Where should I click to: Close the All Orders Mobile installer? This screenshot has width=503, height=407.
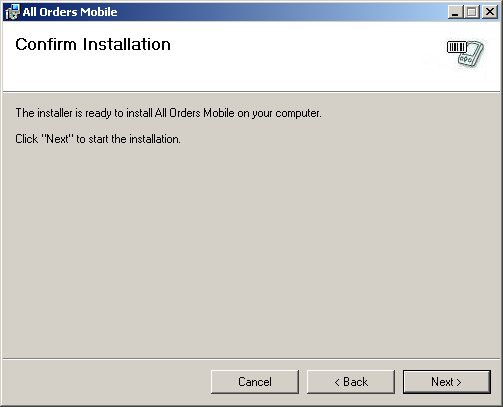coord(490,12)
